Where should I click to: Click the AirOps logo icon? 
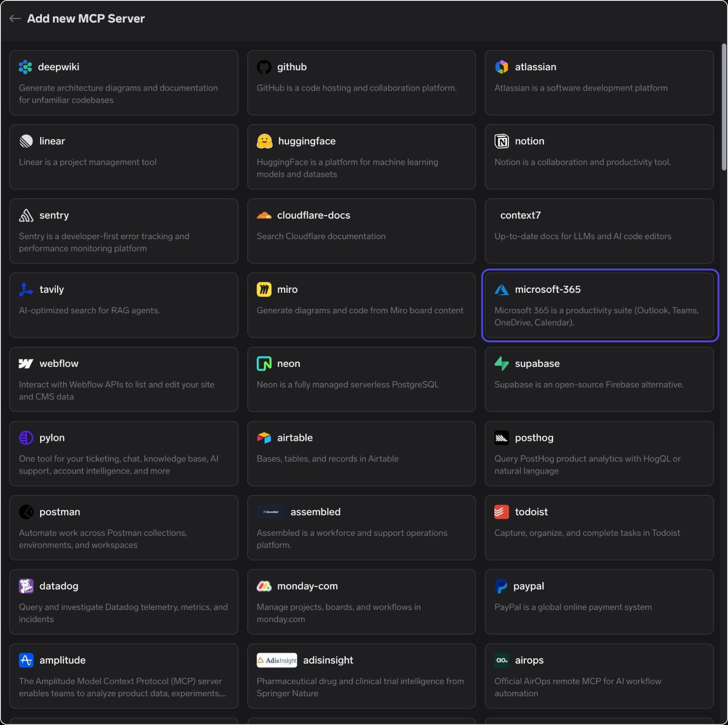[x=502, y=660]
